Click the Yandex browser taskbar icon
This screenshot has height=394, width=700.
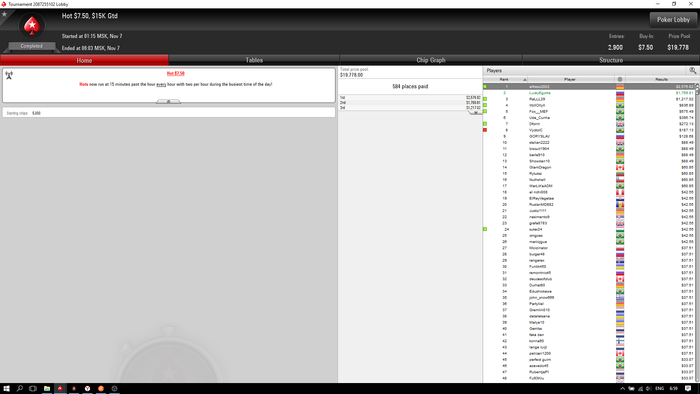coord(88,389)
